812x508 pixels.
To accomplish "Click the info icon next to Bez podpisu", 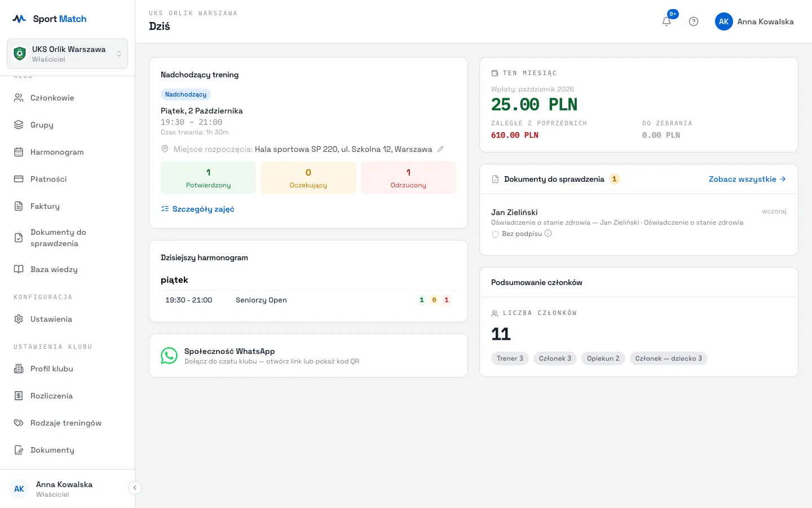I will tap(548, 233).
